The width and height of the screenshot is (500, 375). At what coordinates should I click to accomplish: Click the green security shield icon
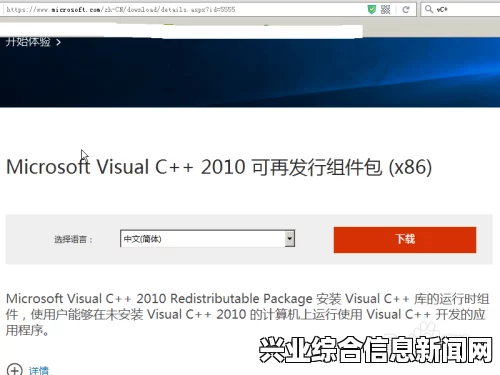[372, 9]
